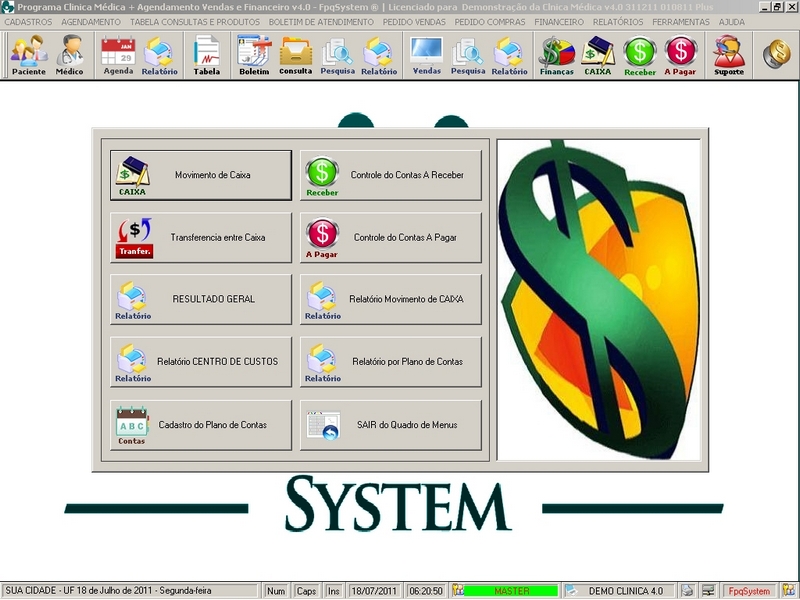This screenshot has width=800, height=600.
Task: Open the Agenda calendar icon
Action: click(118, 55)
